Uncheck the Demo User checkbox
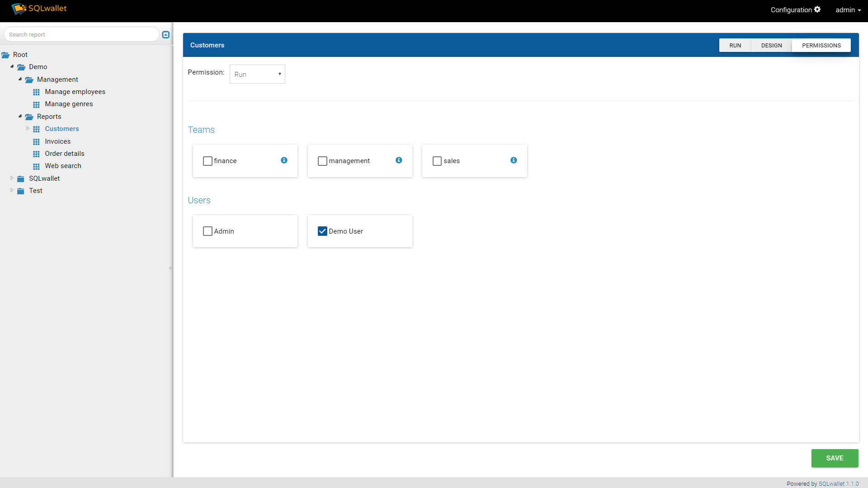This screenshot has width=868, height=488. pyautogui.click(x=322, y=231)
